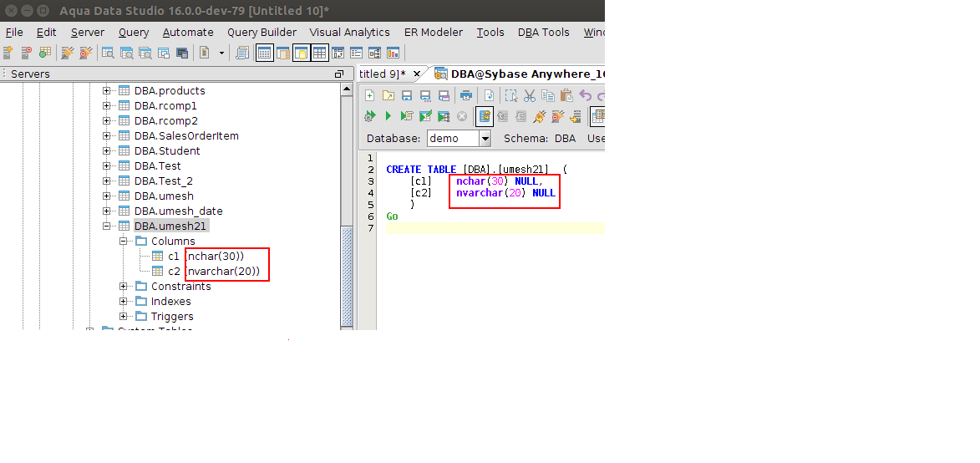This screenshot has height=463, width=980.
Task: Click the Select All dashed-box icon
Action: [x=511, y=95]
